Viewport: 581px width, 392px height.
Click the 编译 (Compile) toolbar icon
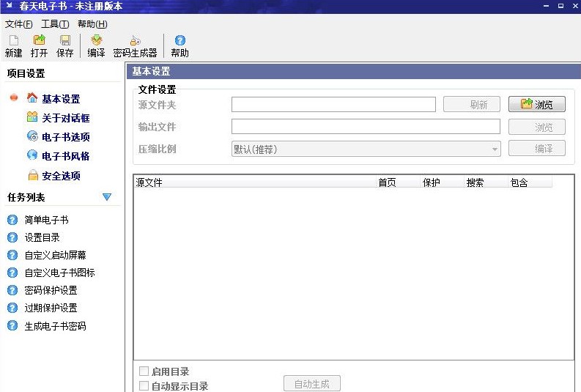pos(96,40)
